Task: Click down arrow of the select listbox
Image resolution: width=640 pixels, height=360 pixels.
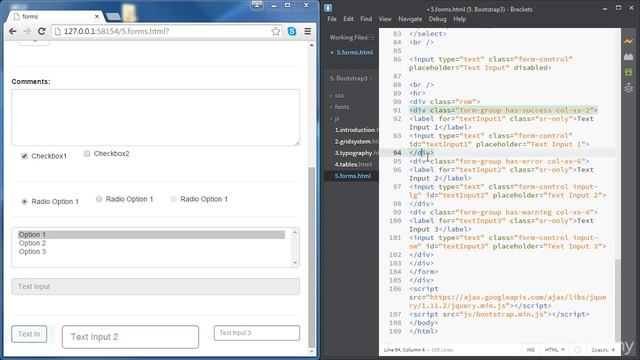Action: click(295, 263)
